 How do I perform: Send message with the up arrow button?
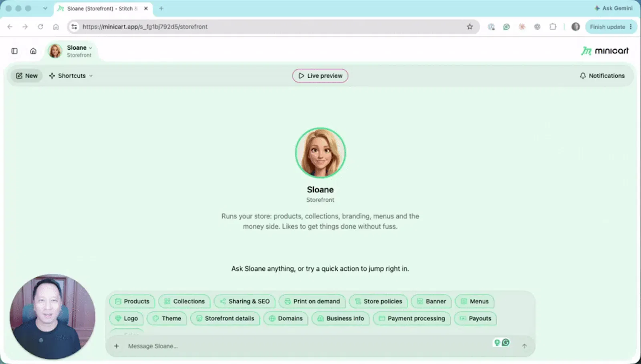coord(524,346)
